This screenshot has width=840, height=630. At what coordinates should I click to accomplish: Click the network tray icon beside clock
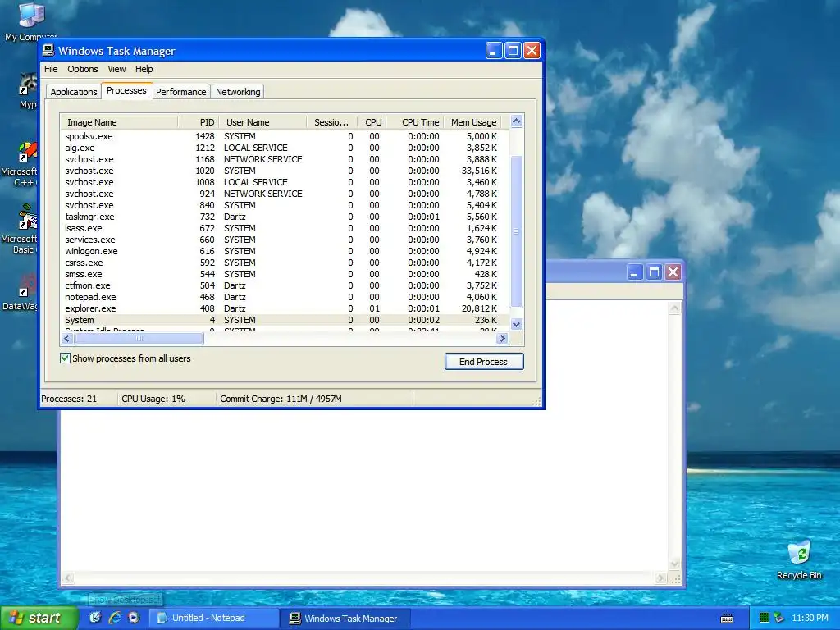click(x=779, y=618)
